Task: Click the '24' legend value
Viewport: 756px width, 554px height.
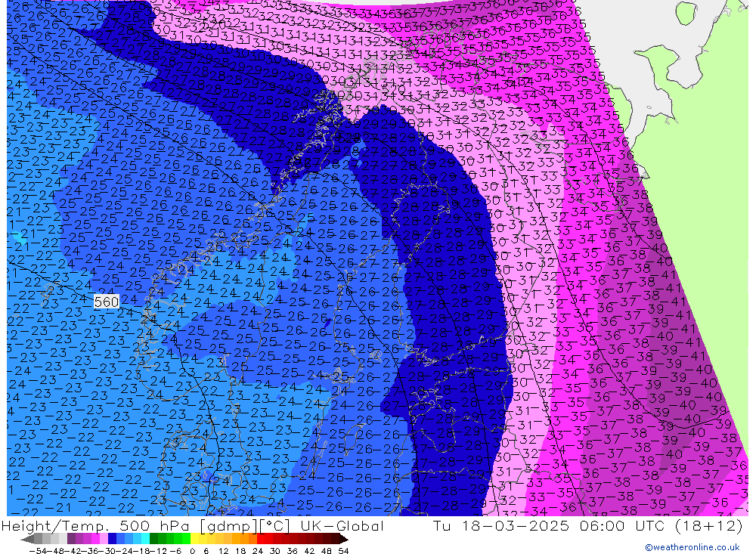Action: click(258, 551)
